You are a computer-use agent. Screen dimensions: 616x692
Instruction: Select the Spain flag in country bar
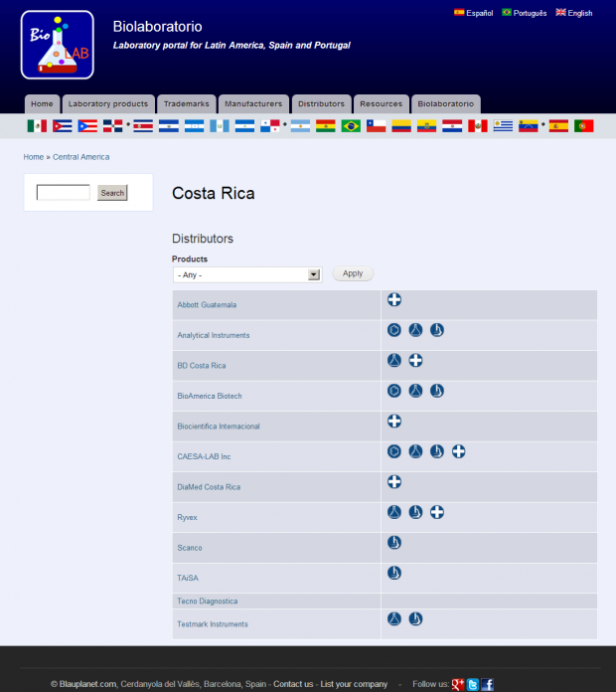(x=558, y=126)
